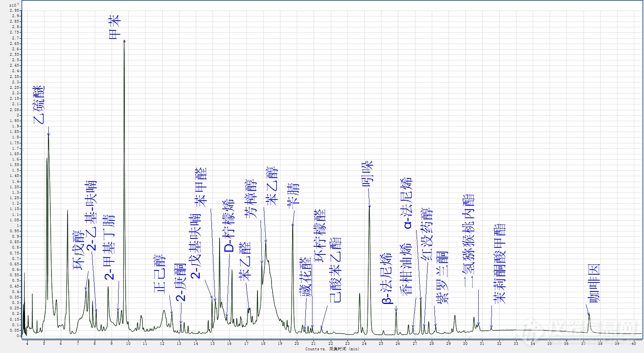Viewport: 644px width, 353px height.
Task: Select the 2-戊基呋喃 label
Action: click(195, 246)
